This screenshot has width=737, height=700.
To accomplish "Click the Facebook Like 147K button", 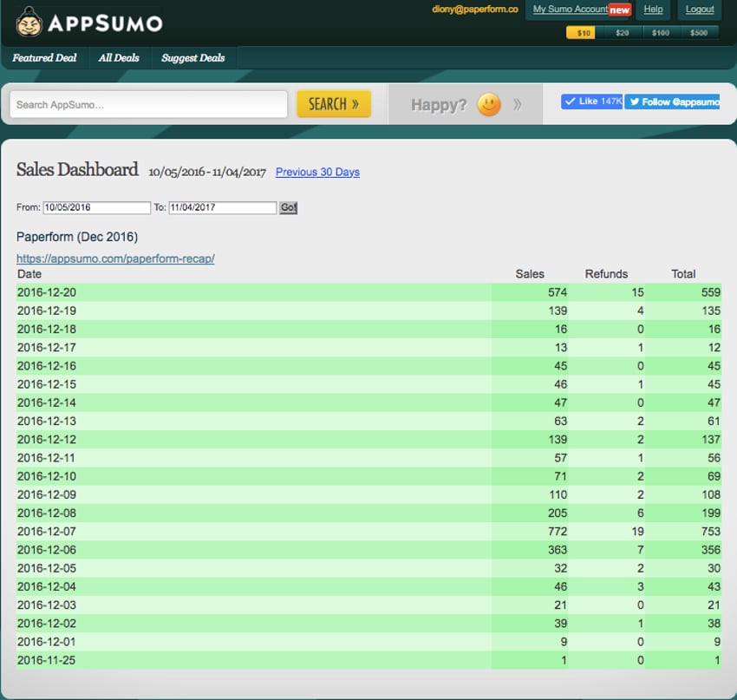I will pos(591,101).
